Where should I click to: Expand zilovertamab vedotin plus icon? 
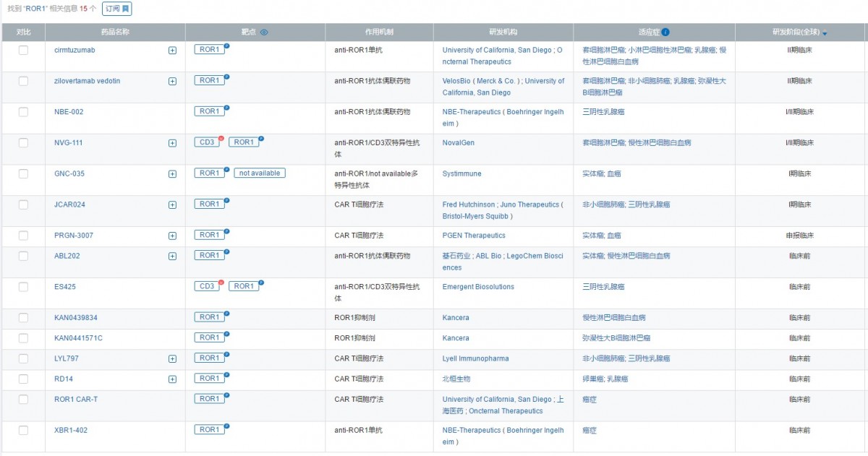coord(172,82)
